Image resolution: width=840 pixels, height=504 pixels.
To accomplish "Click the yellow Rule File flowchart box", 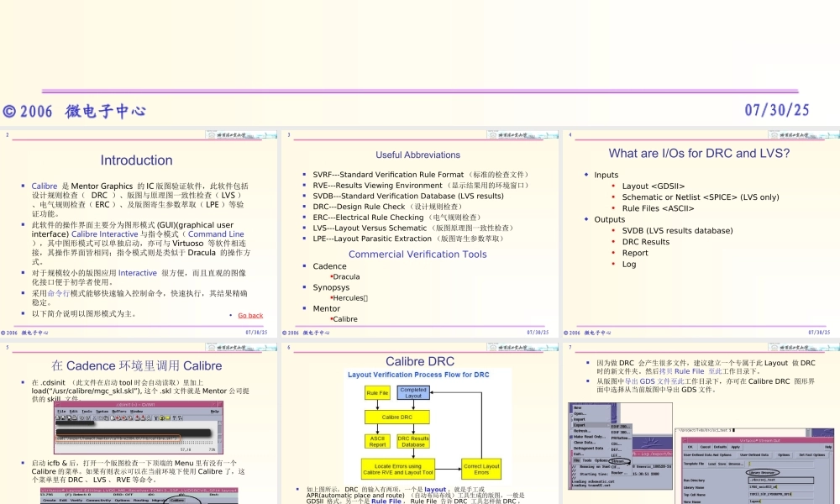I will pos(377,393).
